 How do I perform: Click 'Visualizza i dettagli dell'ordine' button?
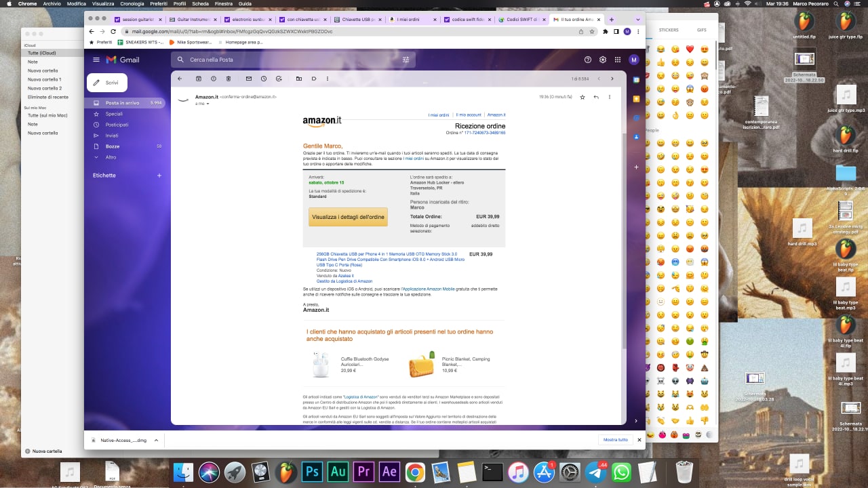point(348,217)
